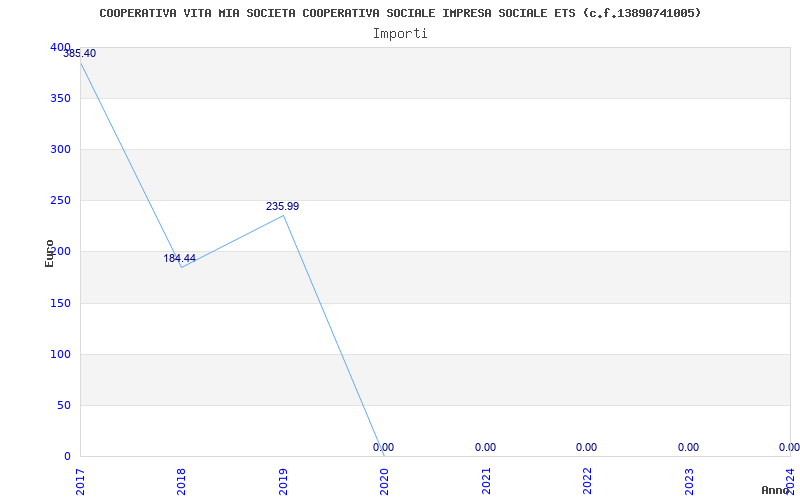Click the 2021 x-axis year label
This screenshot has height=500, width=800.
coord(486,482)
